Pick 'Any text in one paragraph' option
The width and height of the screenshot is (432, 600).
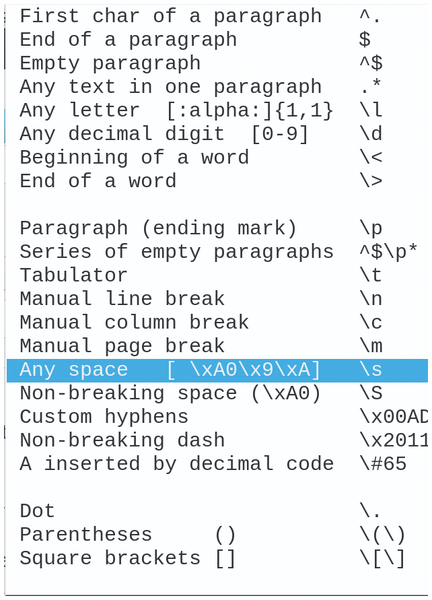tap(217, 87)
